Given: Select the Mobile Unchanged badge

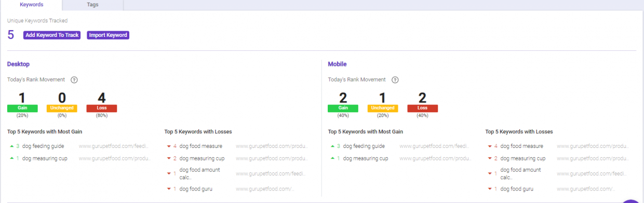Looking at the screenshot, I should coord(383,108).
